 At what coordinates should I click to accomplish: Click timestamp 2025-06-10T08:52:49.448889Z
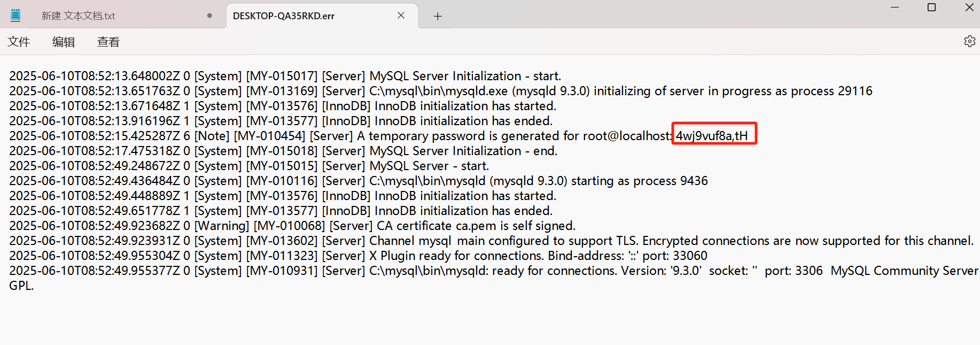click(x=95, y=196)
